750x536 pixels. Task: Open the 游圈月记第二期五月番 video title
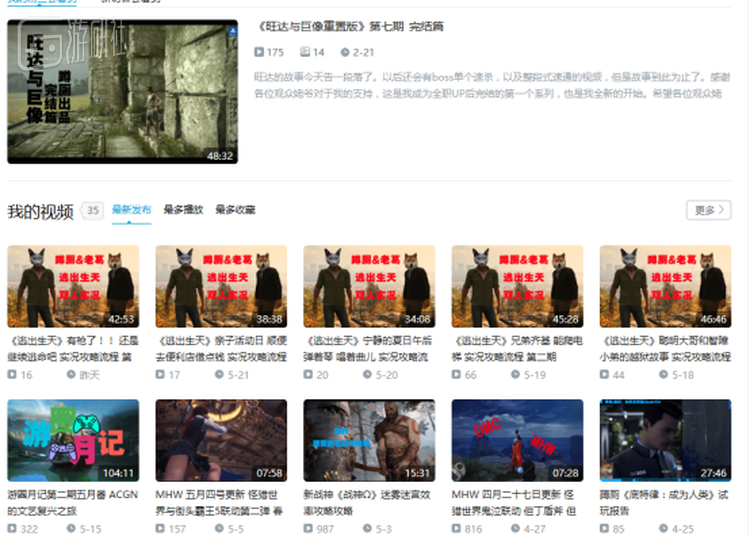point(73,503)
